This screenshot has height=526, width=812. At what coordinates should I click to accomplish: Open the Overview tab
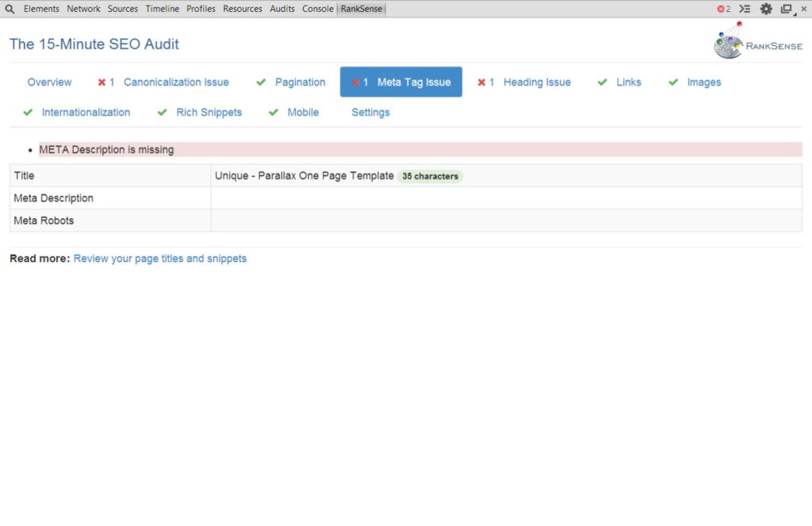tap(50, 82)
